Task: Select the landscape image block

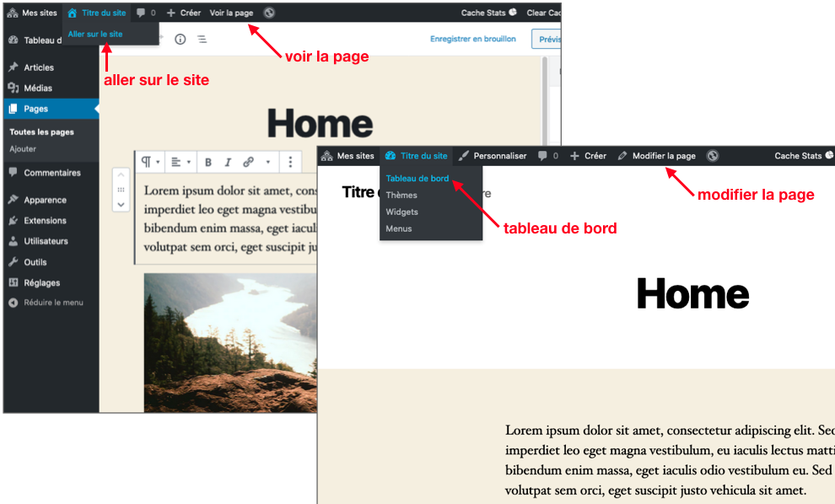Action: [228, 341]
